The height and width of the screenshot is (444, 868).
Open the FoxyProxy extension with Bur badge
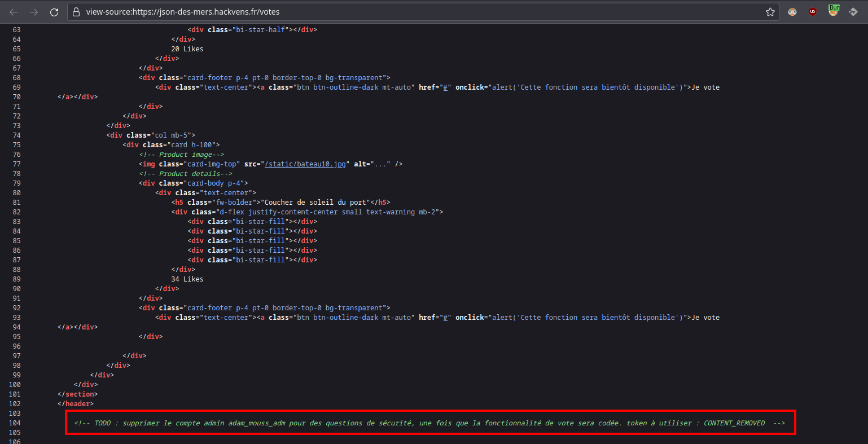(833, 11)
